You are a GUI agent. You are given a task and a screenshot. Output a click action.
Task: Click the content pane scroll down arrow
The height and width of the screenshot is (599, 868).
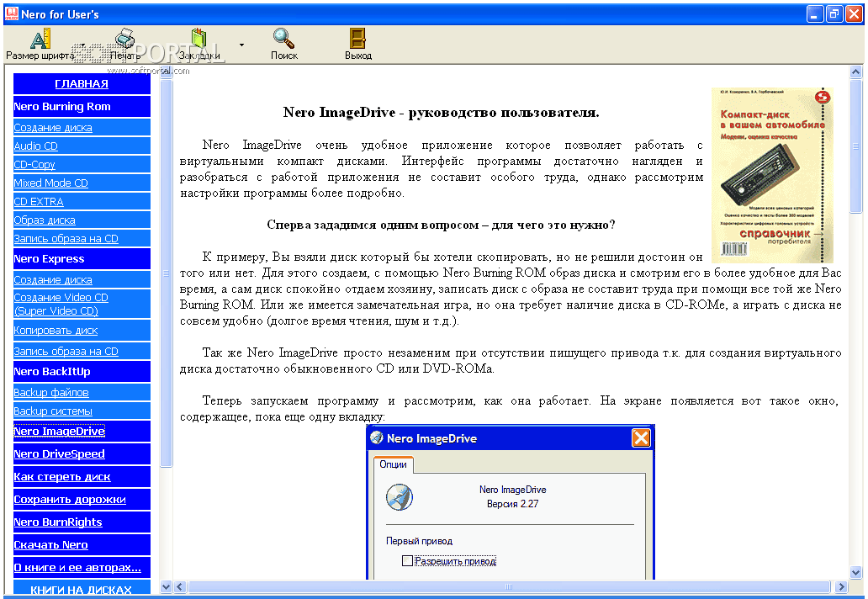[856, 573]
